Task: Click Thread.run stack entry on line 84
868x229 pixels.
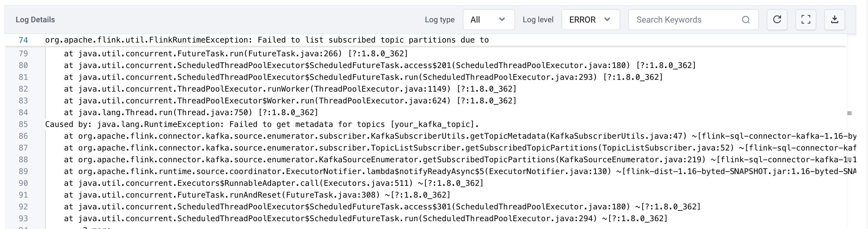Action: (x=191, y=113)
